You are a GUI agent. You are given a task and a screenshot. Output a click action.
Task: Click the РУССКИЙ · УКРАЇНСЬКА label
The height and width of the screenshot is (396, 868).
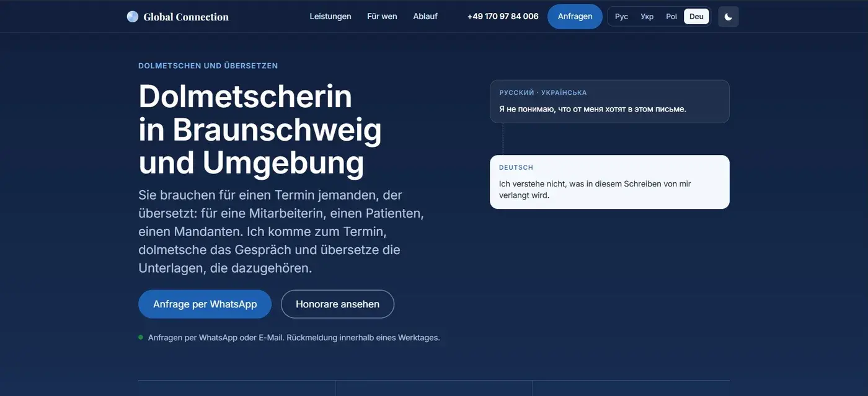coord(543,92)
